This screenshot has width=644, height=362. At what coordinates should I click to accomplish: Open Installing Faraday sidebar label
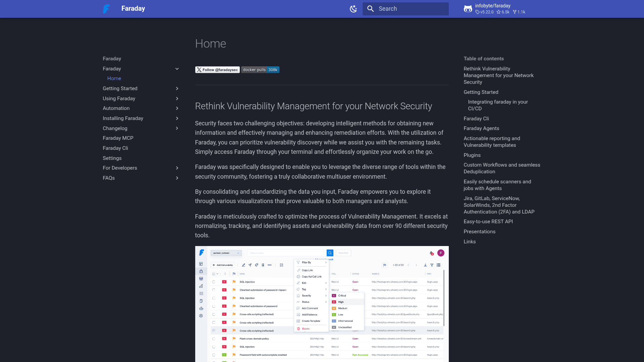(123, 118)
